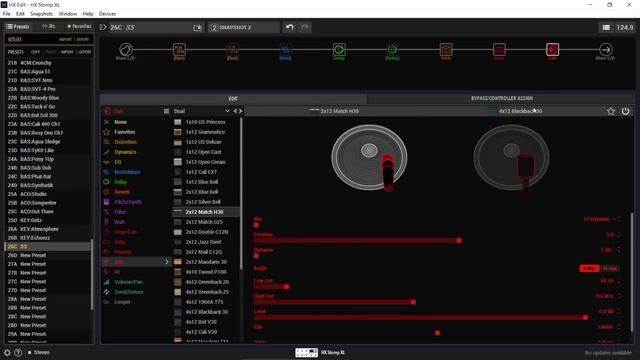Switch to Bypass/Controller Assign tab
The height and width of the screenshot is (360, 640).
[502, 98]
